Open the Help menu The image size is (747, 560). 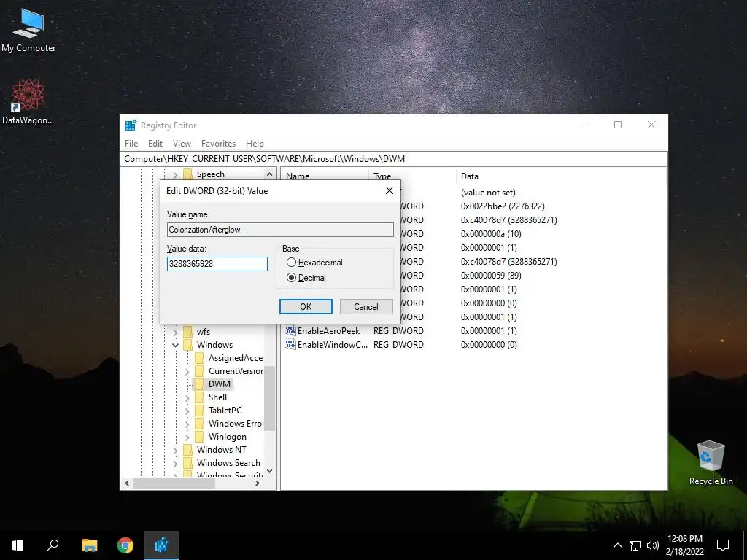(255, 144)
